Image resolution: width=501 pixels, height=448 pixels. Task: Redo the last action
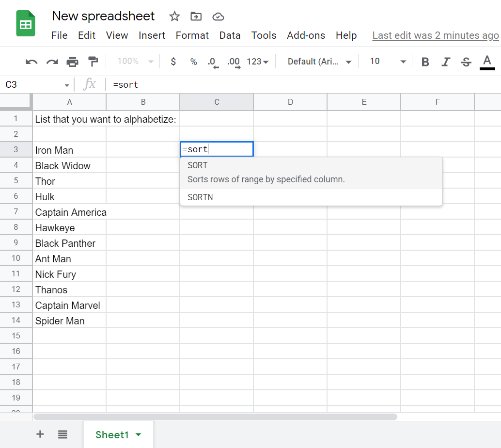(52, 62)
